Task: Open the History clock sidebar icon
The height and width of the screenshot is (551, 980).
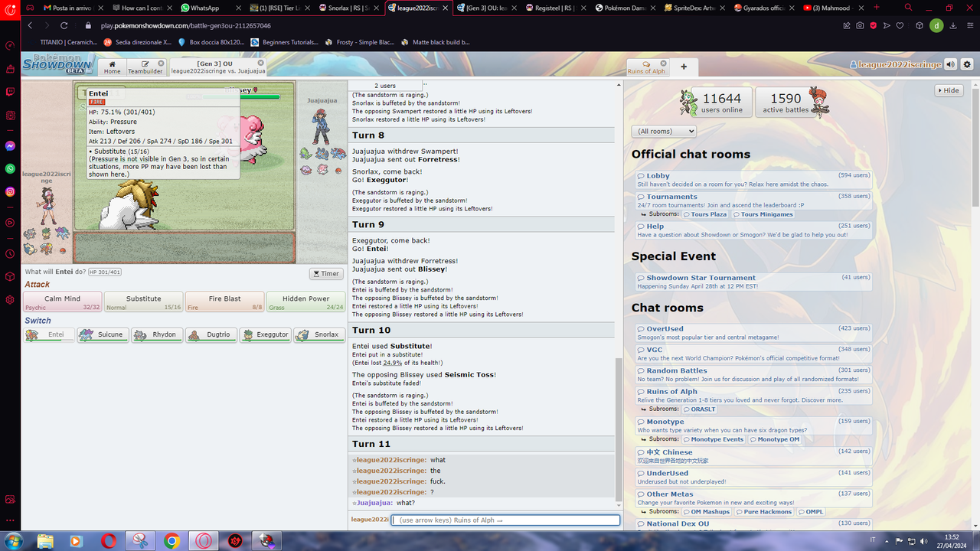Action: point(10,253)
